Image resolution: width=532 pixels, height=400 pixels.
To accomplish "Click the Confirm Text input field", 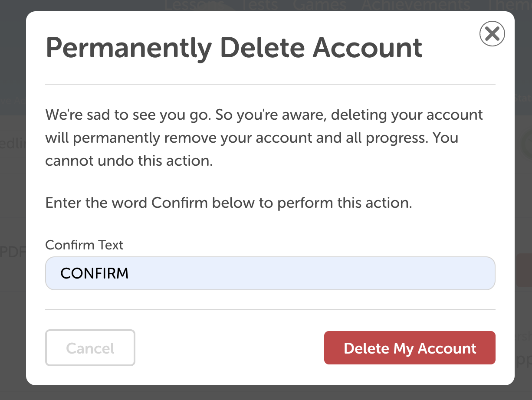I will point(270,273).
